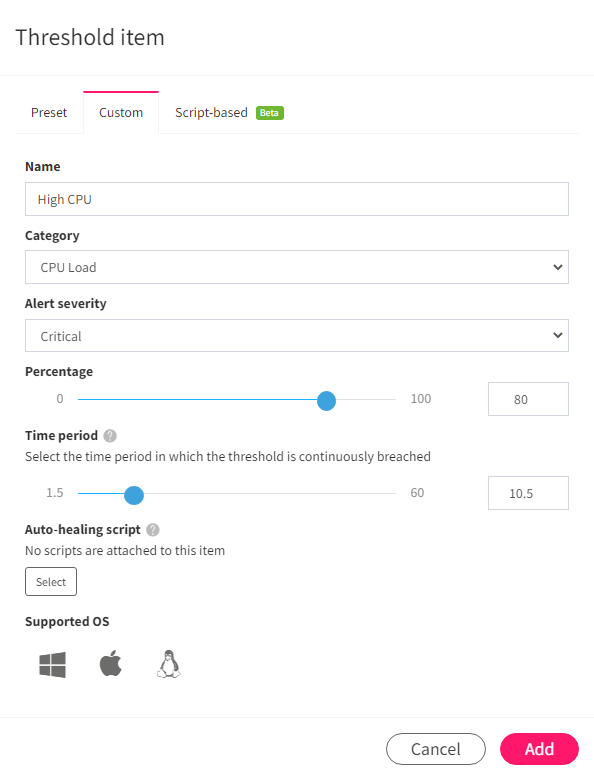Image resolution: width=594 pixels, height=779 pixels.
Task: Switch to the Preset tab
Action: coord(49,113)
